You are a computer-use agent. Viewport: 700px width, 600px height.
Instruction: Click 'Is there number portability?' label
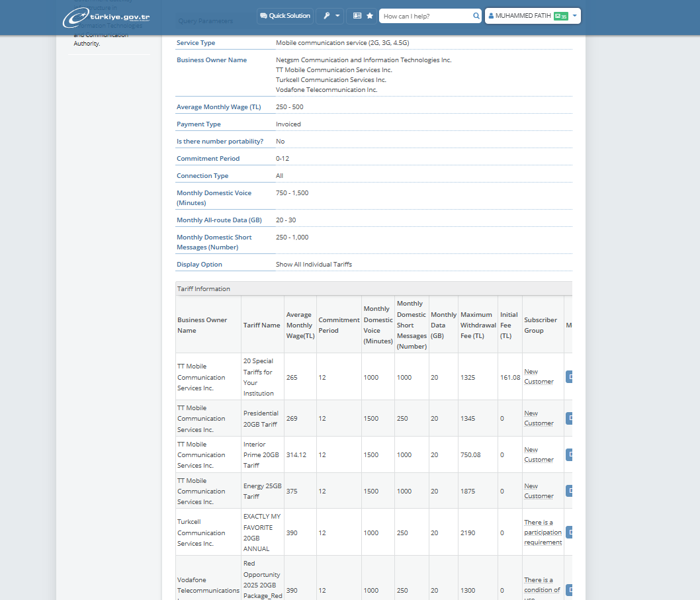[220, 141]
